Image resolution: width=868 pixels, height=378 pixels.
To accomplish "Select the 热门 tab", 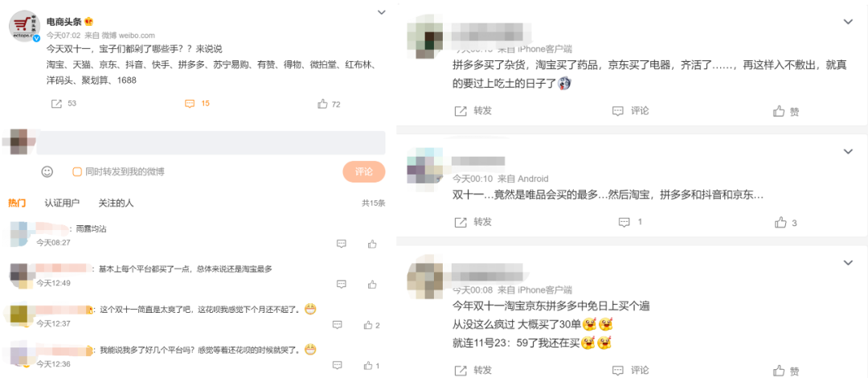I will click(17, 203).
